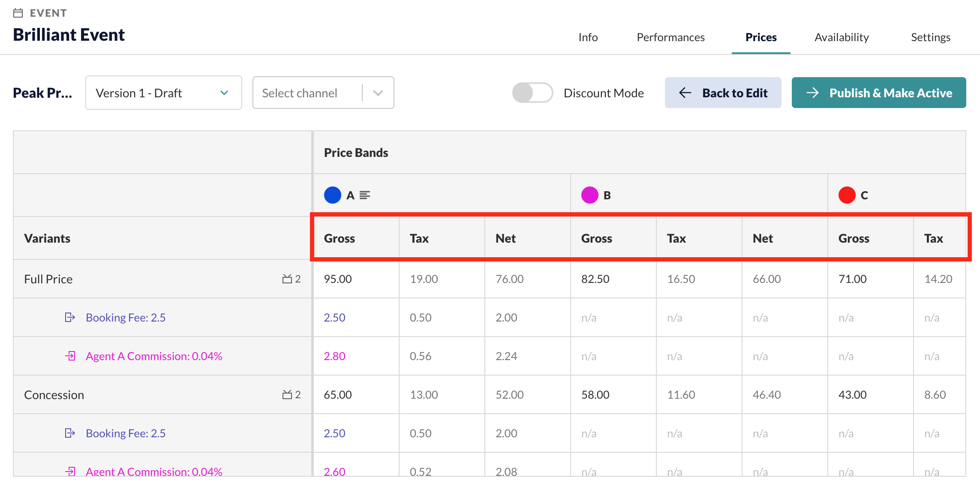
Task: Open Booking Fee: 2.5 link under Concession
Action: (x=126, y=433)
